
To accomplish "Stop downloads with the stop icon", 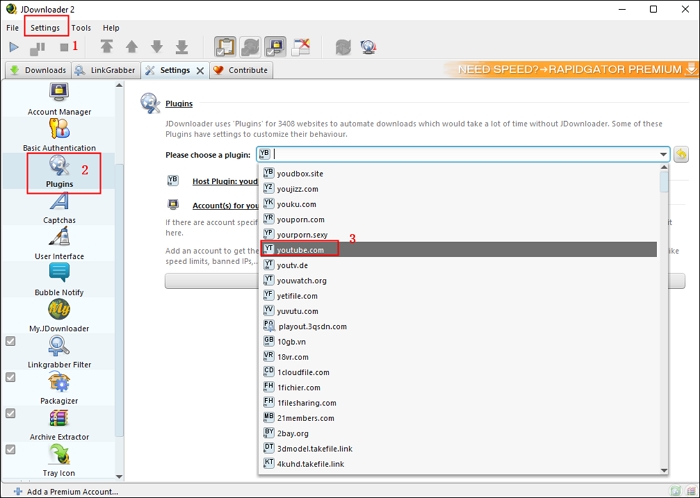I will (x=64, y=47).
